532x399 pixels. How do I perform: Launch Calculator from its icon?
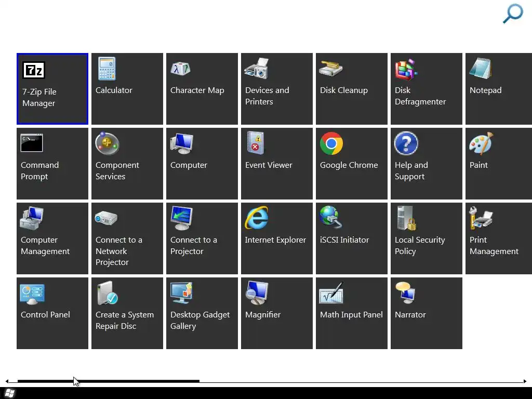click(107, 69)
